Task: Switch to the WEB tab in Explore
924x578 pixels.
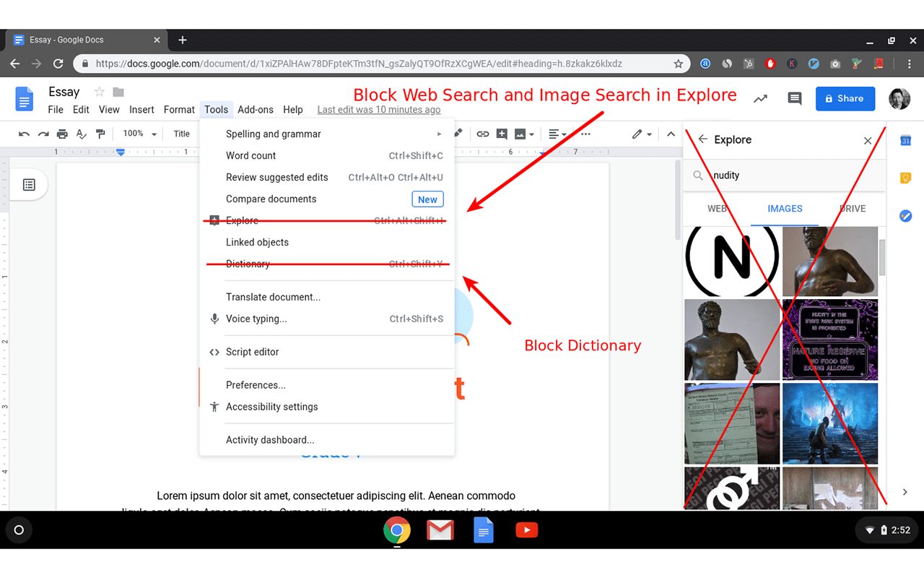Action: pyautogui.click(x=717, y=209)
